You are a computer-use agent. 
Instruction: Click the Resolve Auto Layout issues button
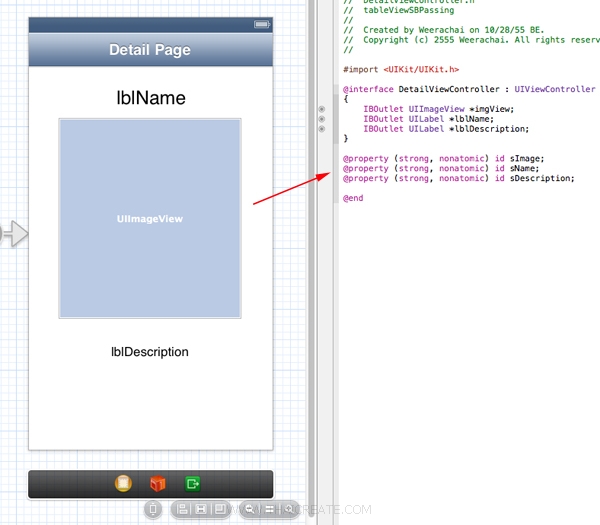point(220,509)
